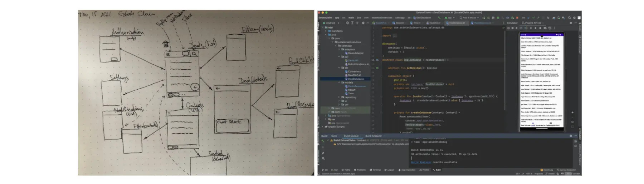Screen dimensions: 644x184
Task: Open the App Inspection tool window
Action: point(407,170)
